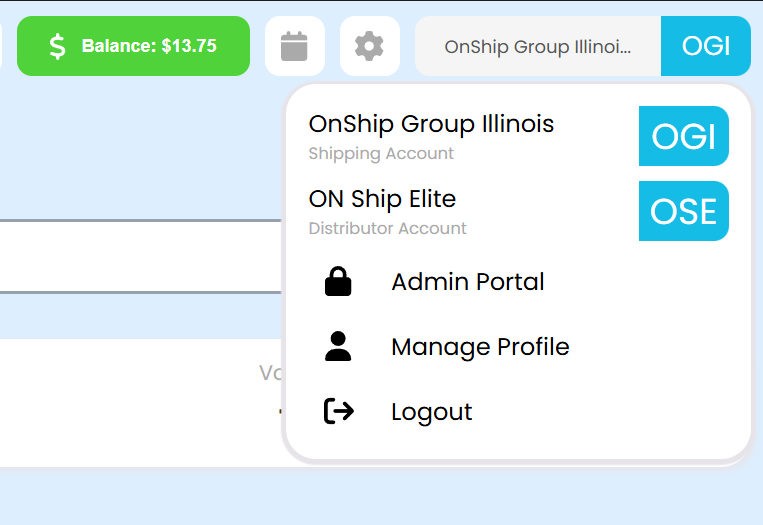Click the dollar sign balance icon

tap(58, 46)
